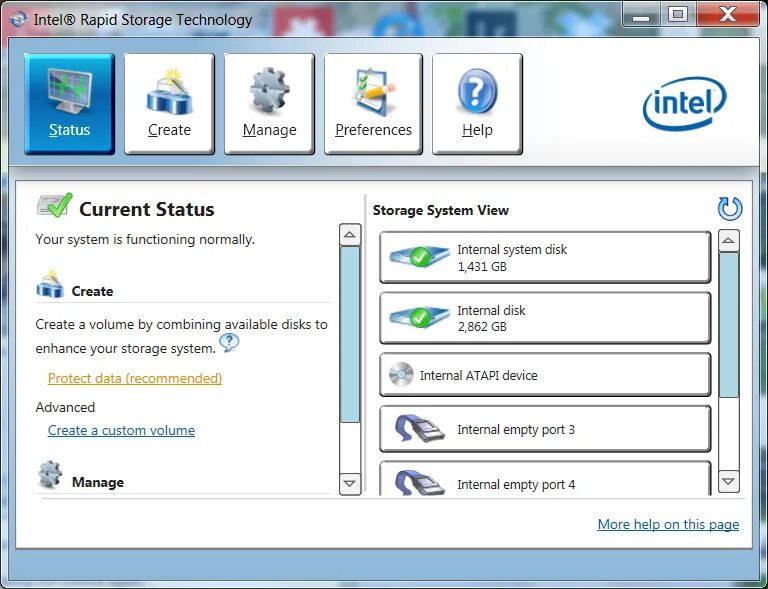The image size is (768, 589).
Task: Click the Manage section heading
Action: (x=97, y=482)
